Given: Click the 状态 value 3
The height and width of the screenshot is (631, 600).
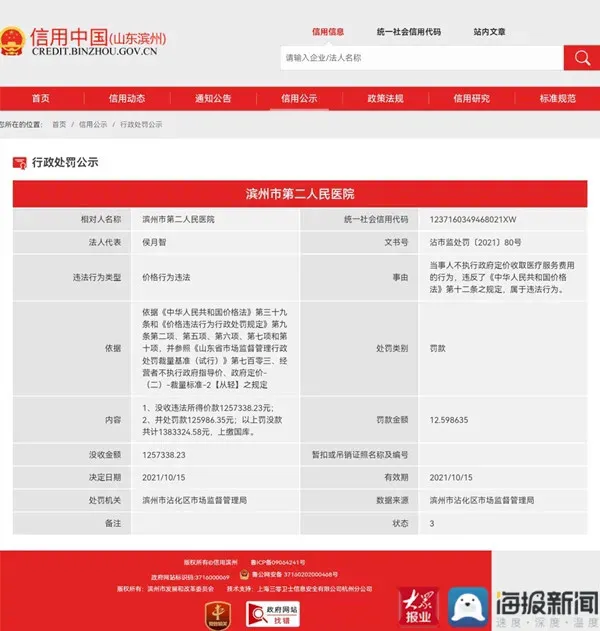Looking at the screenshot, I should (432, 524).
